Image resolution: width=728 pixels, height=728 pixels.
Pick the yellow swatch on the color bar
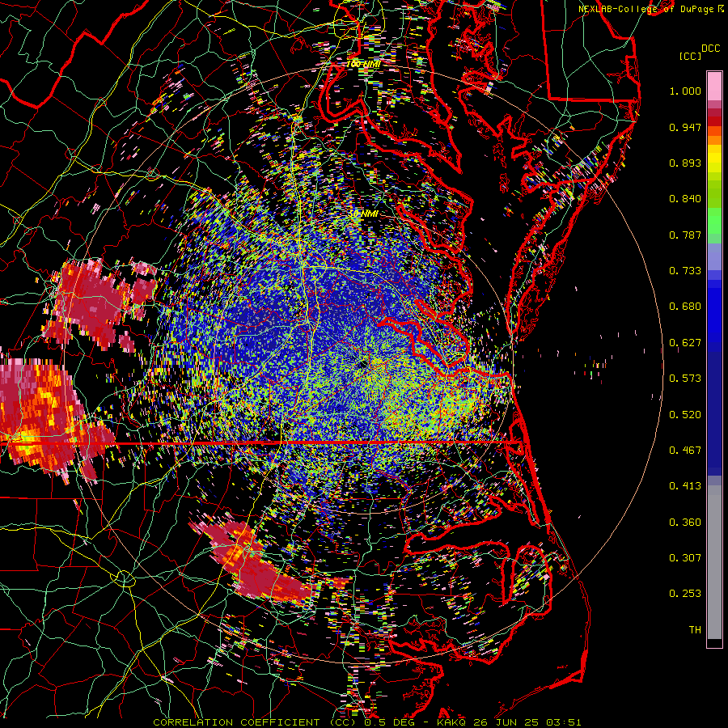pos(714,159)
